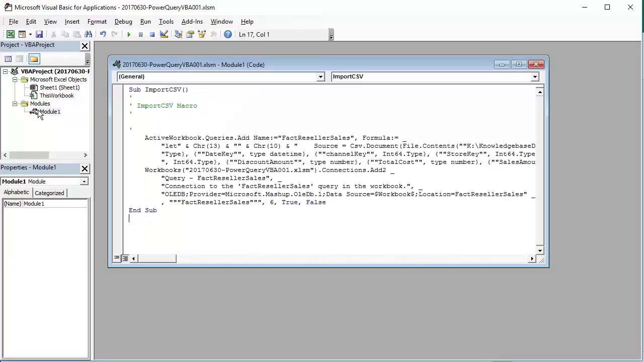Click the Break pause icon

pos(140,34)
